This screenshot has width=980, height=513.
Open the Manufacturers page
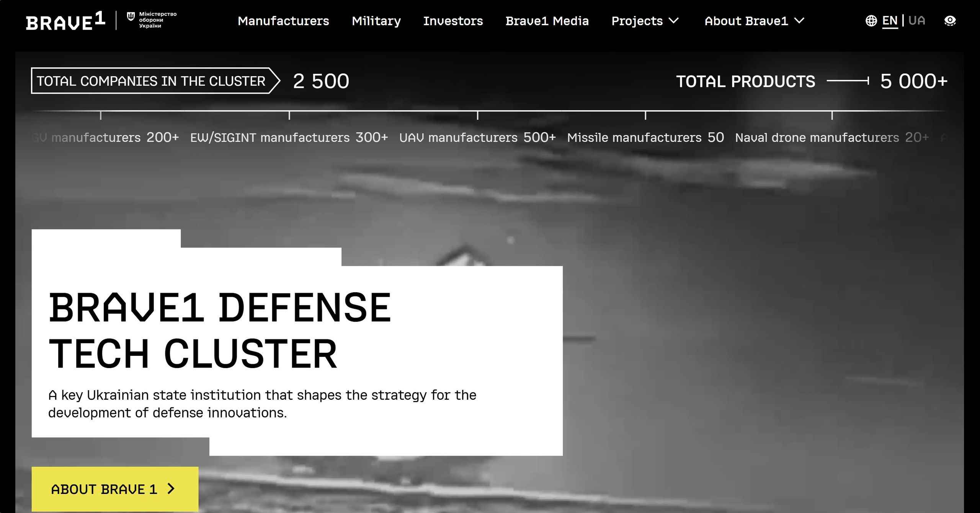click(283, 21)
